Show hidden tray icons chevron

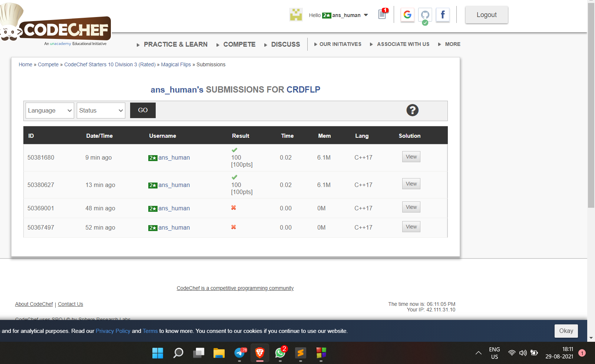(x=479, y=353)
